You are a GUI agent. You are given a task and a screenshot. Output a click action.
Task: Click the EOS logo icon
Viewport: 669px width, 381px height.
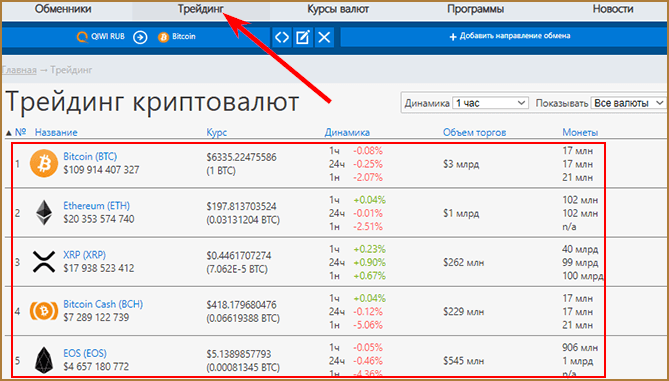(x=44, y=361)
